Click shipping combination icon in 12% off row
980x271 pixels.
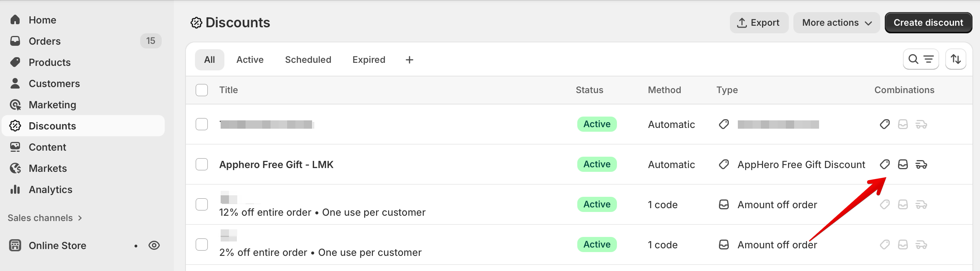pyautogui.click(x=921, y=205)
